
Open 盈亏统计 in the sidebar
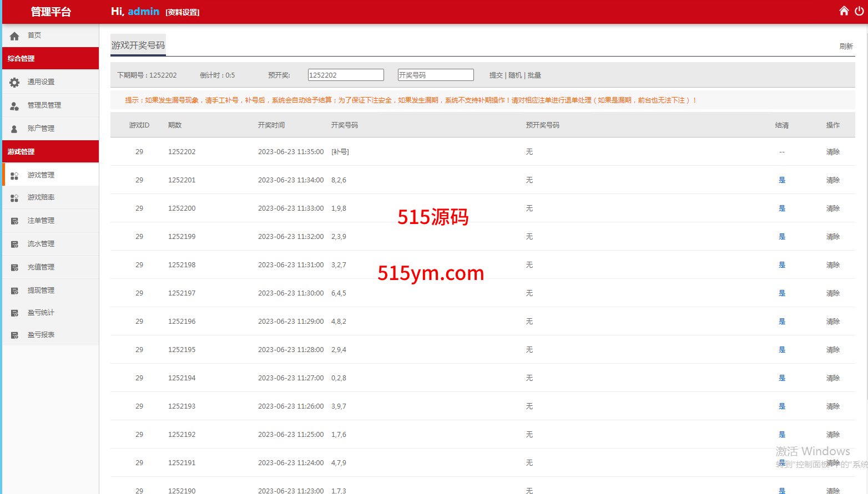[41, 313]
